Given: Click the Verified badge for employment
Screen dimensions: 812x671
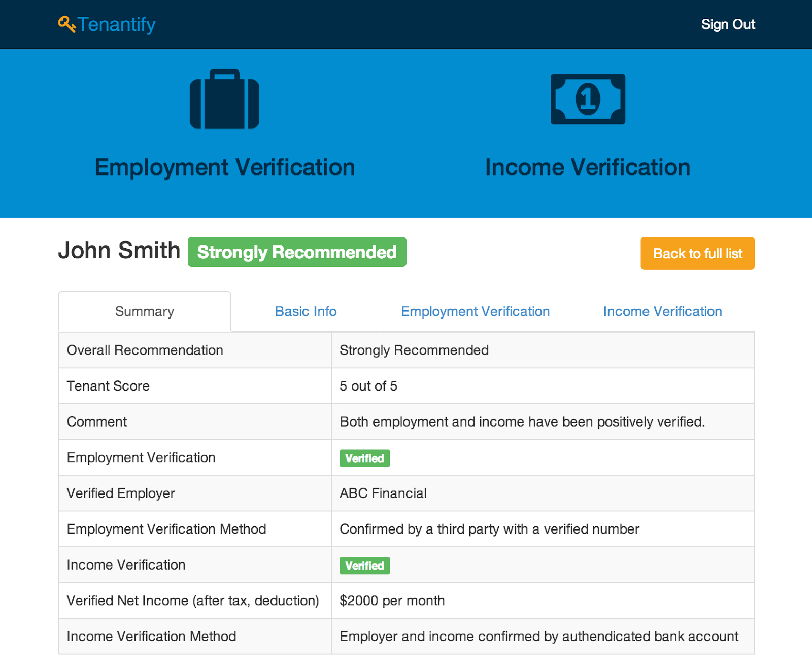Looking at the screenshot, I should pyautogui.click(x=364, y=458).
